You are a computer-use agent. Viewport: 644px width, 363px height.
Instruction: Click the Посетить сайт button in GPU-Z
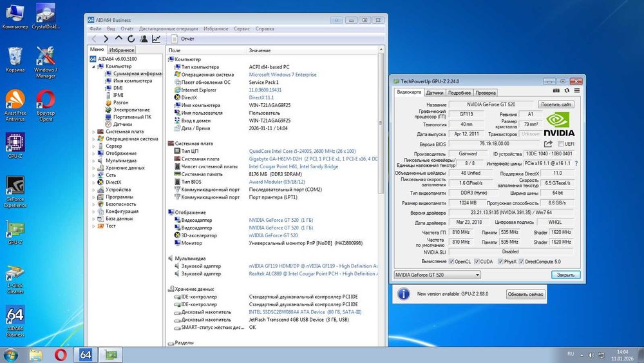(556, 104)
